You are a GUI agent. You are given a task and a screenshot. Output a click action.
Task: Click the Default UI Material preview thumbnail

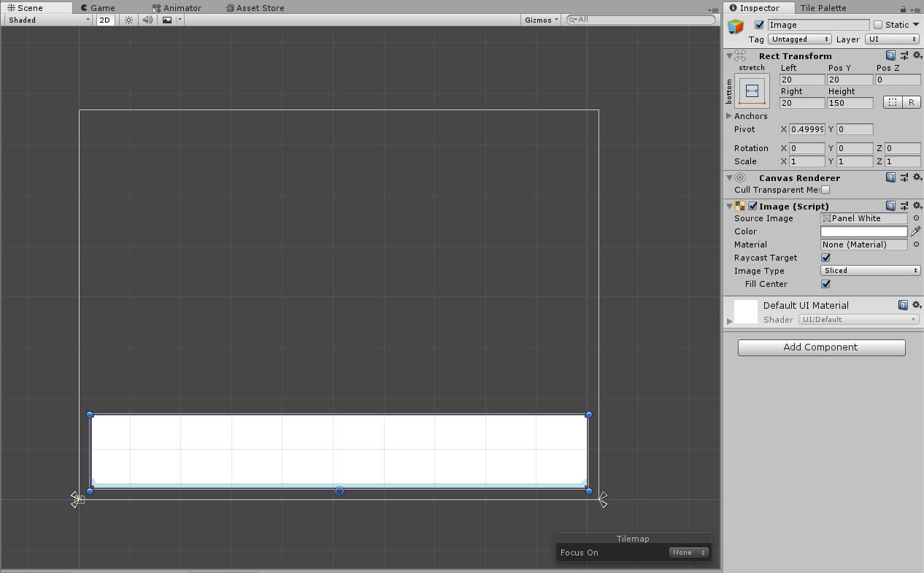coord(745,311)
